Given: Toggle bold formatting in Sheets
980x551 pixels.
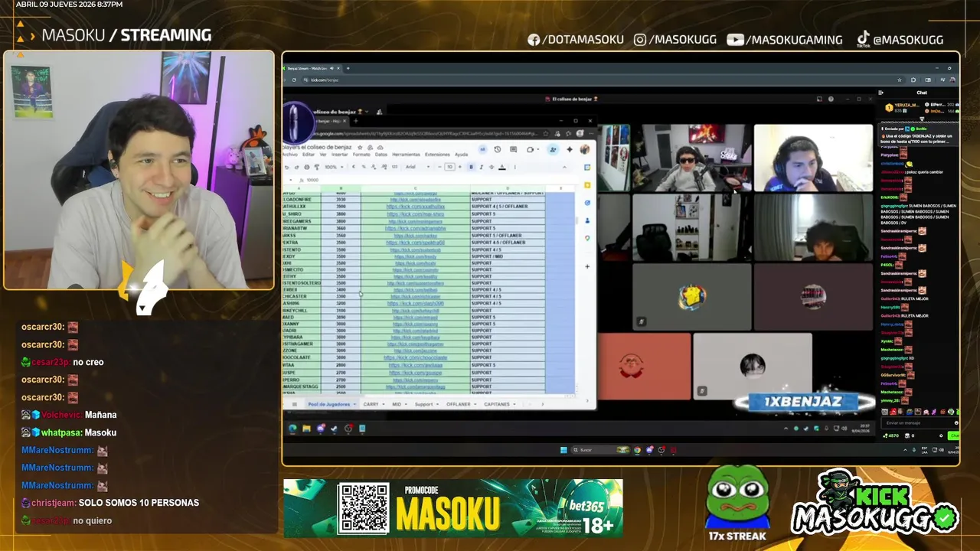Looking at the screenshot, I should [471, 167].
